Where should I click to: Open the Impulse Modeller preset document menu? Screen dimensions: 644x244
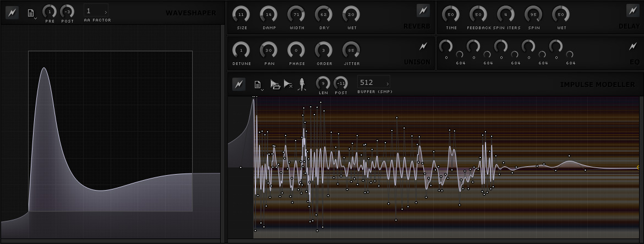[x=258, y=85]
